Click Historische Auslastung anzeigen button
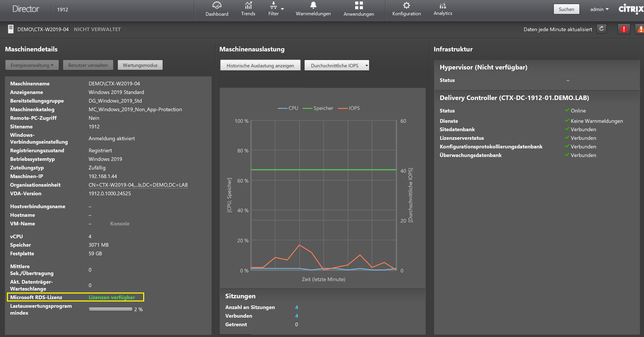The width and height of the screenshot is (644, 337). [260, 65]
